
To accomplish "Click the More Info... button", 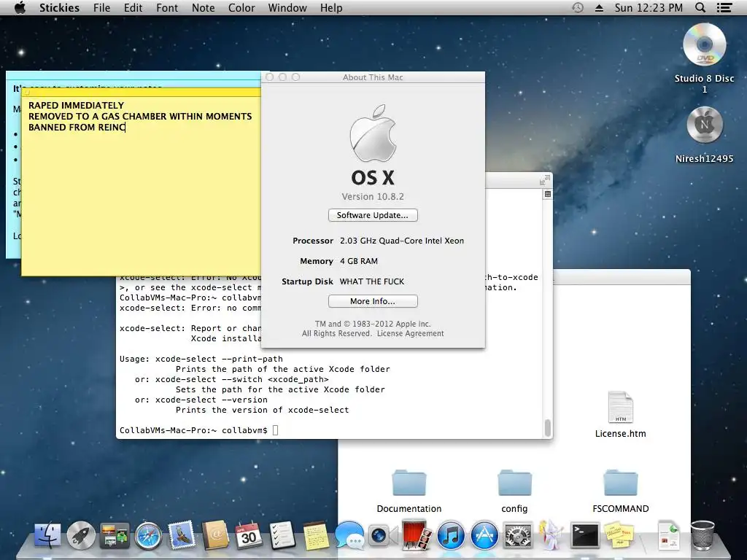I will point(373,301).
